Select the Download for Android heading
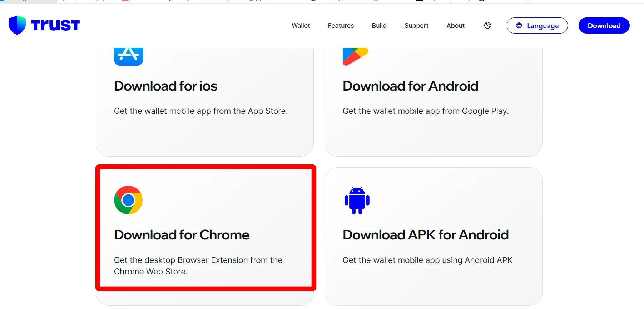Screen dimensions: 644x309 pyautogui.click(x=410, y=86)
